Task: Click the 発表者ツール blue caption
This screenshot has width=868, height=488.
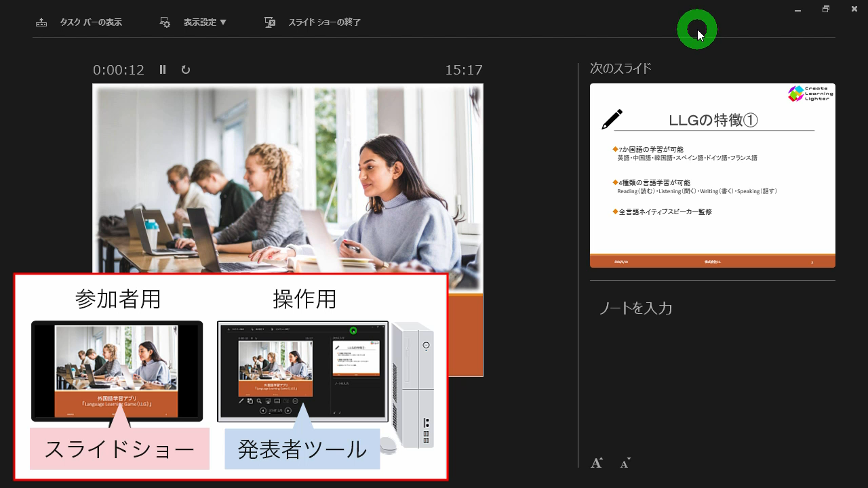Action: tap(302, 448)
